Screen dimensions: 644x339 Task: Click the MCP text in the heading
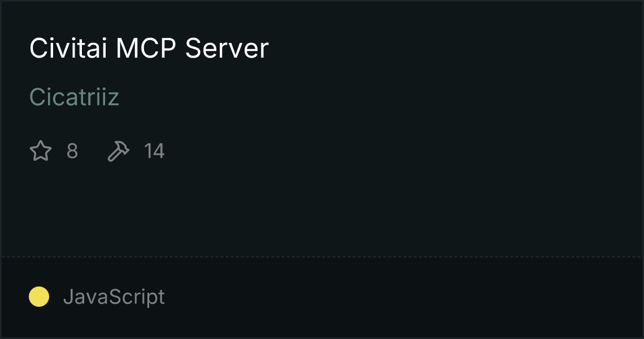pyautogui.click(x=146, y=48)
